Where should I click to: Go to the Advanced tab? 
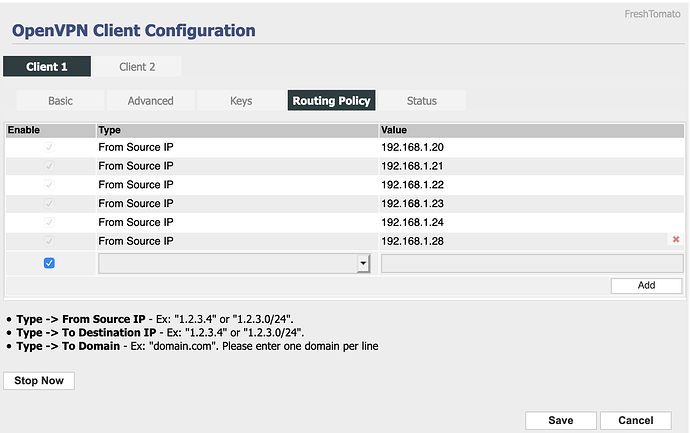pyautogui.click(x=150, y=100)
